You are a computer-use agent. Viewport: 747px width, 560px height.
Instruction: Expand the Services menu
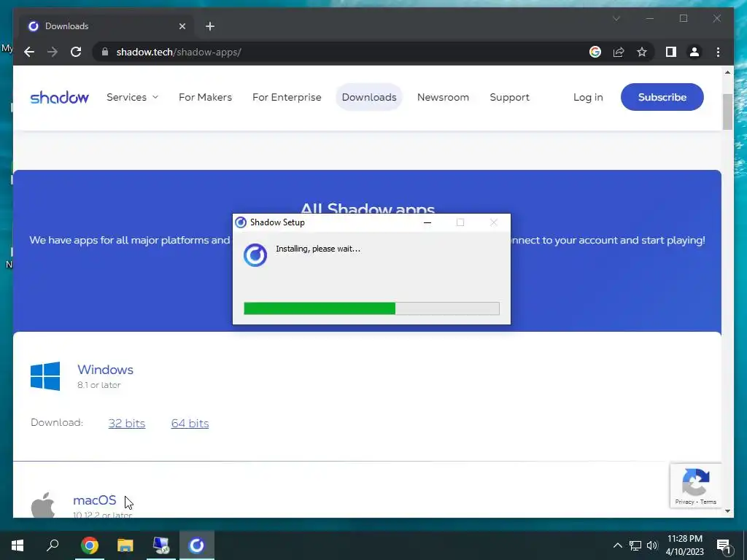[x=132, y=97]
